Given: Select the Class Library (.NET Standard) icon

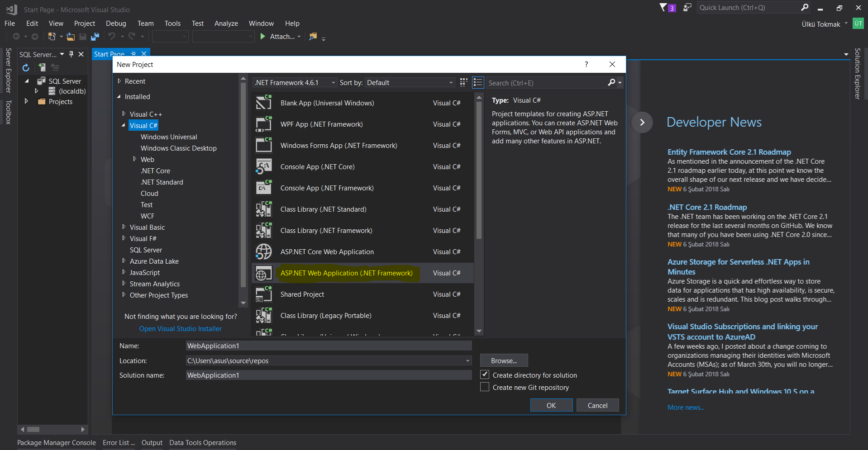Looking at the screenshot, I should (264, 209).
